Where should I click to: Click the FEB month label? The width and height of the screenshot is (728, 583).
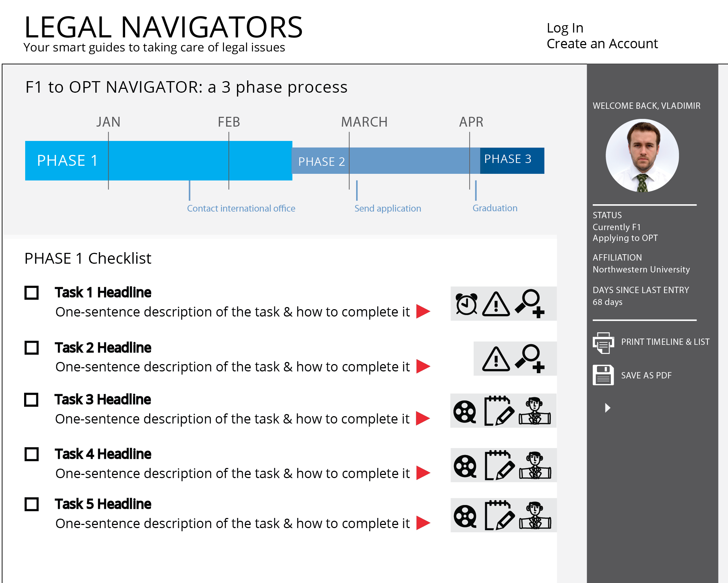click(x=229, y=122)
